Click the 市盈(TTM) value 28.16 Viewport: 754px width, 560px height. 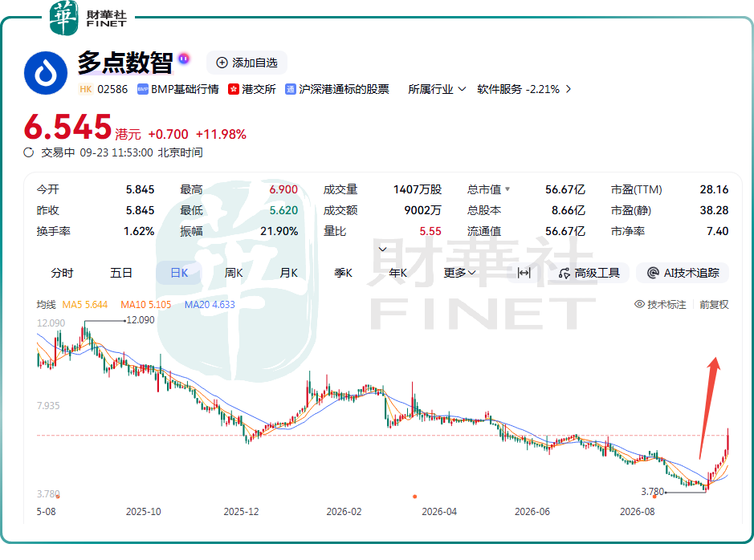714,189
